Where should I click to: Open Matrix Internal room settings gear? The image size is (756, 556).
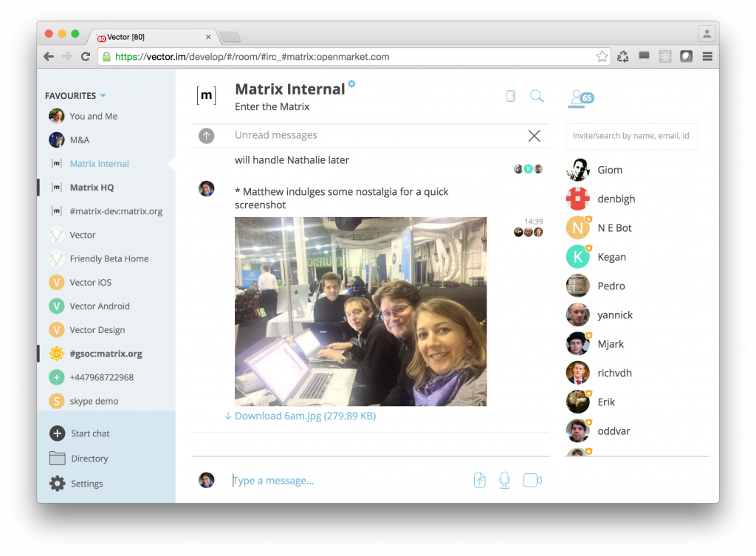(352, 84)
